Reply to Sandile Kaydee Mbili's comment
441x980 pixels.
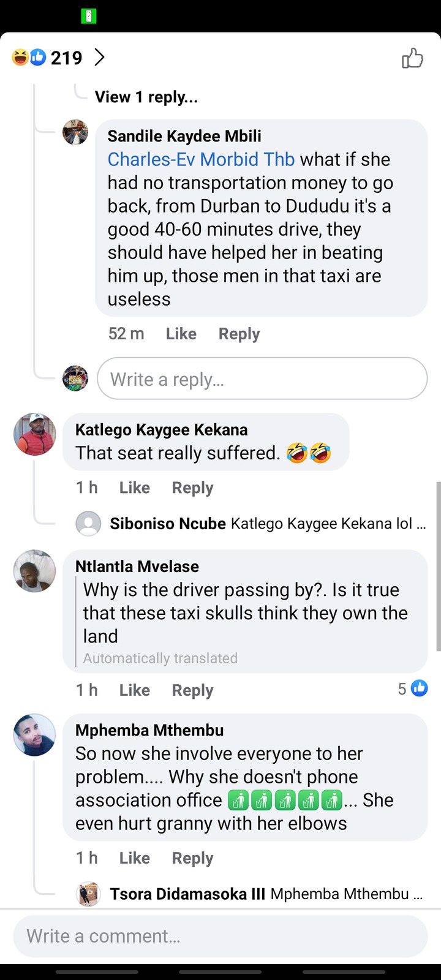click(x=239, y=334)
